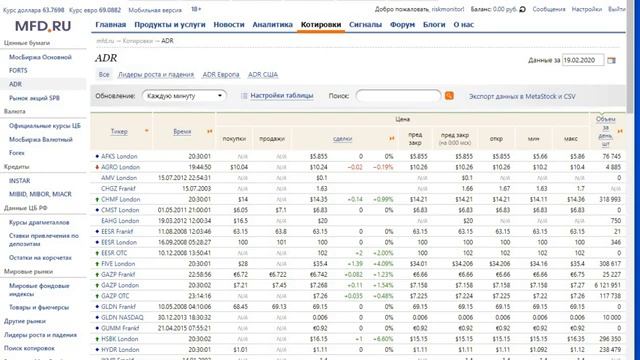This screenshot has height=360, width=640.
Task: Open Продукты и услуги menu
Action: click(x=170, y=24)
